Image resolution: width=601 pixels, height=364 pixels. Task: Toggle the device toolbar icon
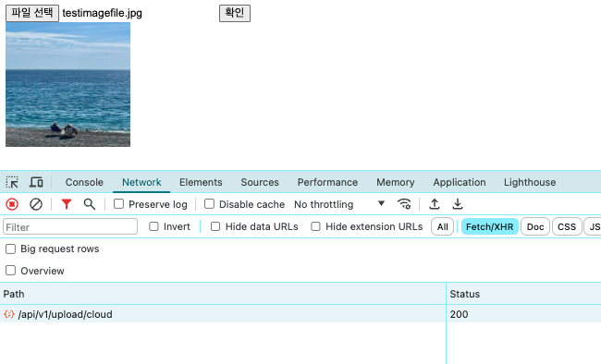pyautogui.click(x=36, y=182)
